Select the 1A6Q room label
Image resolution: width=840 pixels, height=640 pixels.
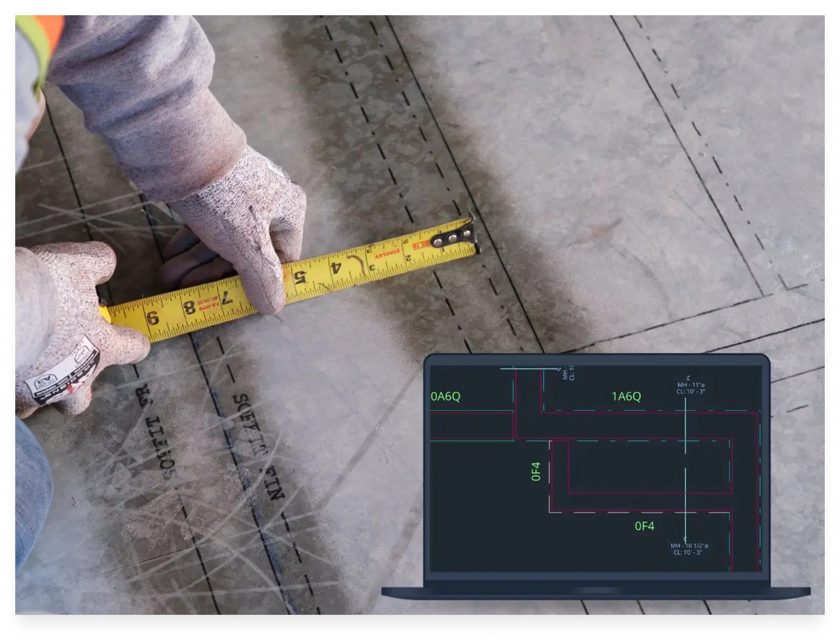626,396
